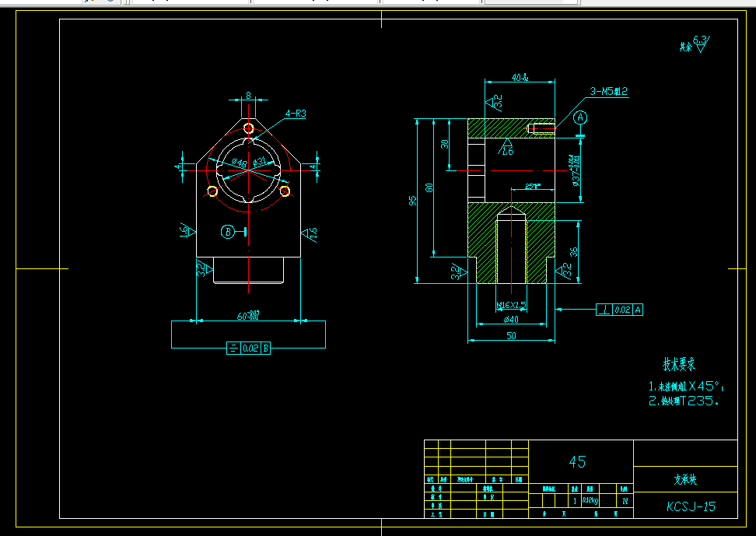Select the ø31 diameter label

click(260, 161)
